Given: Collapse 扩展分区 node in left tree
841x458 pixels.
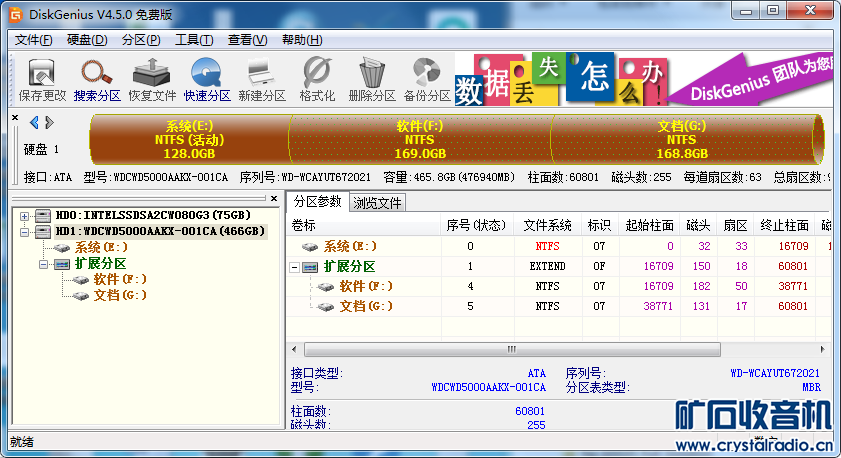Looking at the screenshot, I should coord(43,264).
